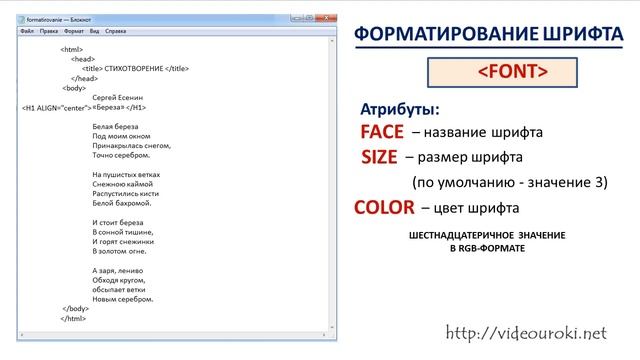This screenshot has height=360, width=640.
Task: Click the line Белой бахромой.
Action: [x=122, y=203]
